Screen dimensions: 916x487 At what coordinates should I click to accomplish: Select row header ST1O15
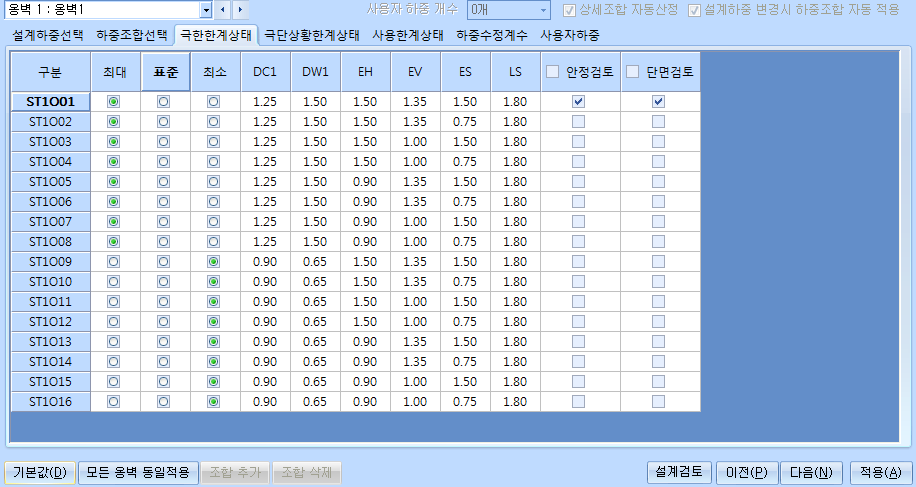51,381
